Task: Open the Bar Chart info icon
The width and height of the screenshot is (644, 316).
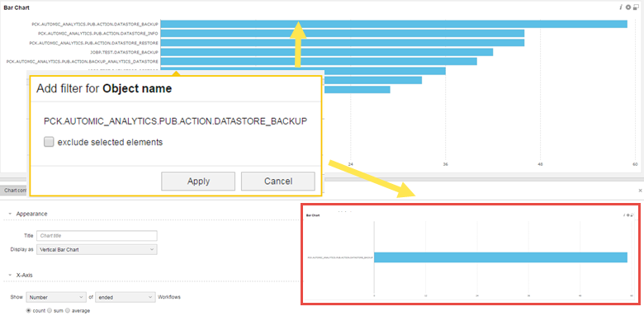Action: 621,7
